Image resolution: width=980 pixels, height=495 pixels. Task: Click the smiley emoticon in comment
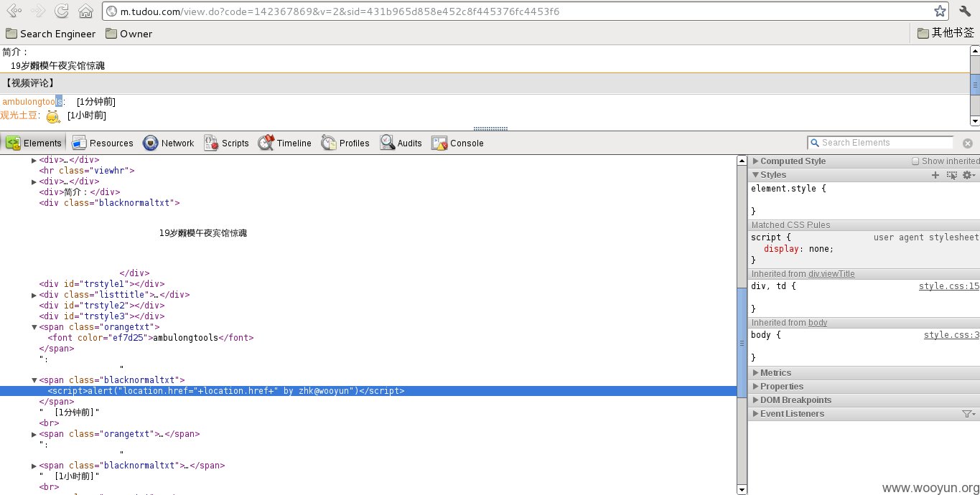pos(53,117)
